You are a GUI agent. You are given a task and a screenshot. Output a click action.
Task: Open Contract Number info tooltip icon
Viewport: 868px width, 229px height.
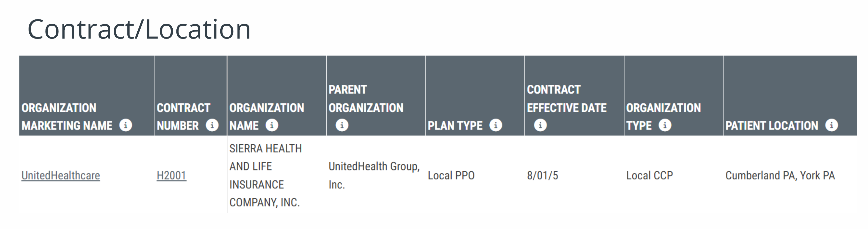pos(212,125)
